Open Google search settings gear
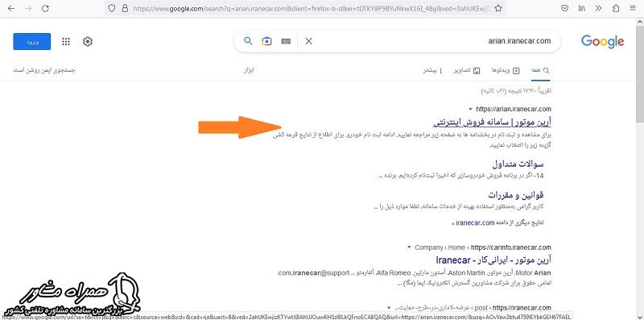The width and height of the screenshot is (644, 320). (88, 42)
